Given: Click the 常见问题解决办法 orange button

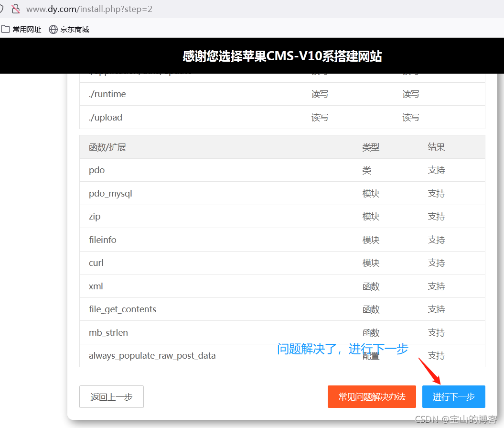Looking at the screenshot, I should click(372, 397).
